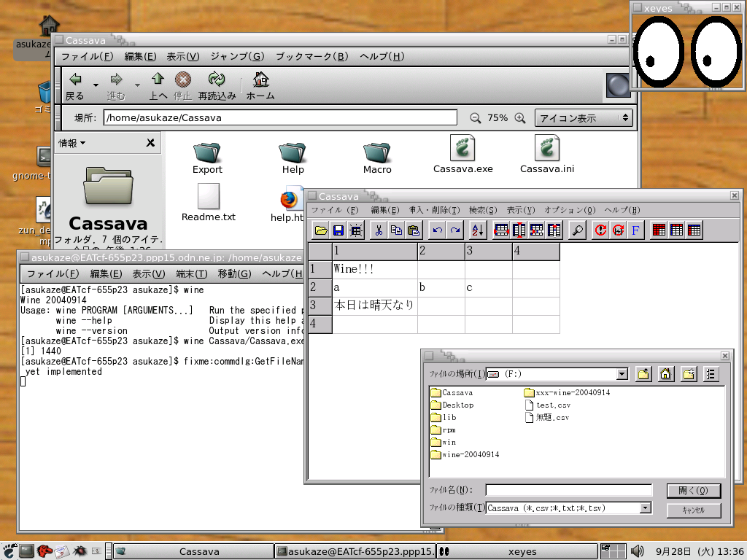
Task: Open the 情報 side pane dropdown
Action: [x=72, y=144]
